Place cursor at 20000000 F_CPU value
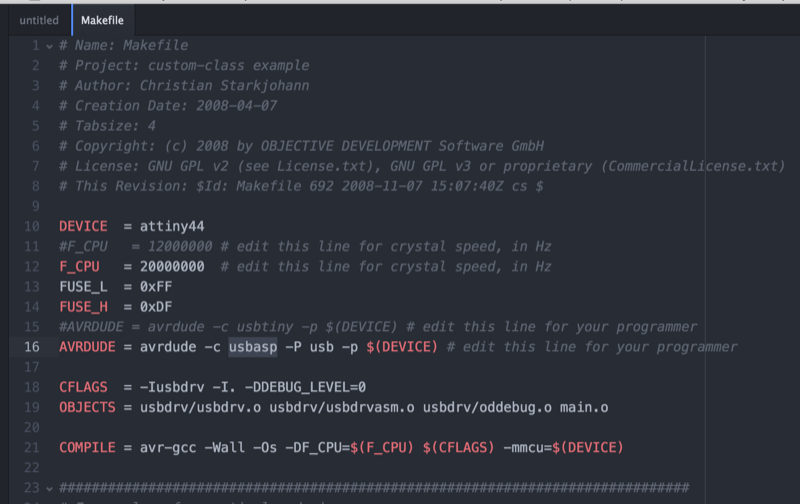This screenshot has width=800, height=504. 172,267
